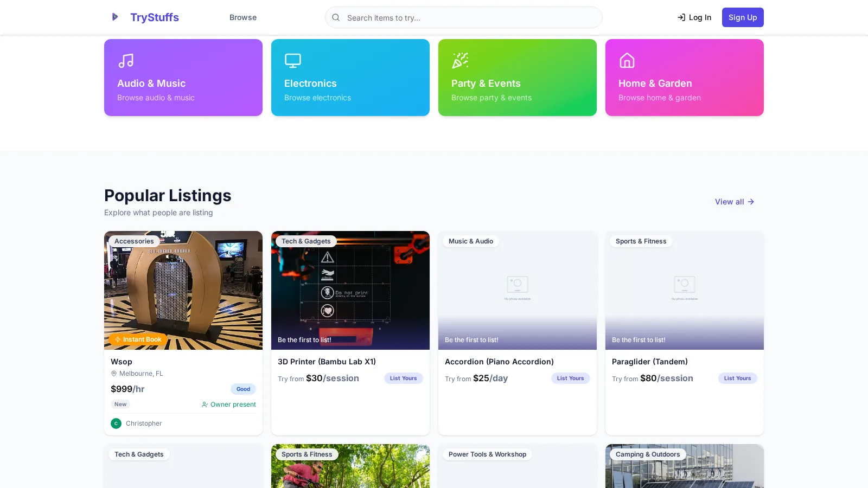Click the Log In arrow icon

tap(681, 17)
